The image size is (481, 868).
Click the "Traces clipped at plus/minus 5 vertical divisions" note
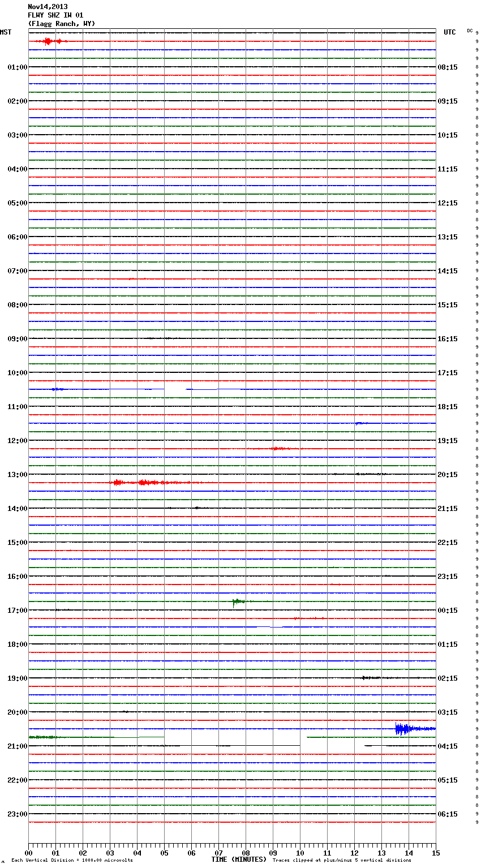(x=342, y=861)
